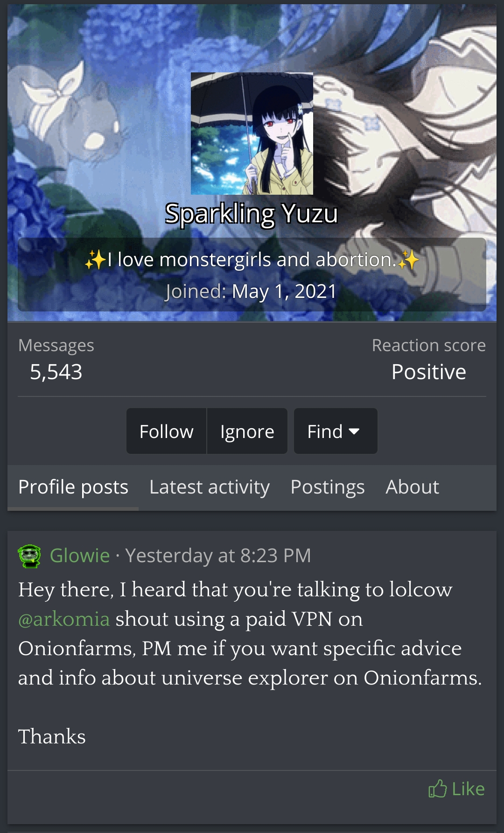Select the Postings tab

coord(328,487)
